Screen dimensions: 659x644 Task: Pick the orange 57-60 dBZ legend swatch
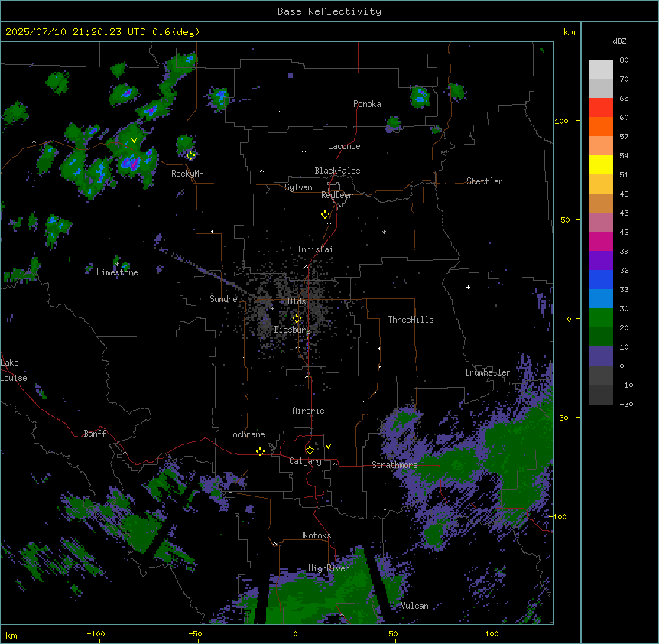coord(601,126)
